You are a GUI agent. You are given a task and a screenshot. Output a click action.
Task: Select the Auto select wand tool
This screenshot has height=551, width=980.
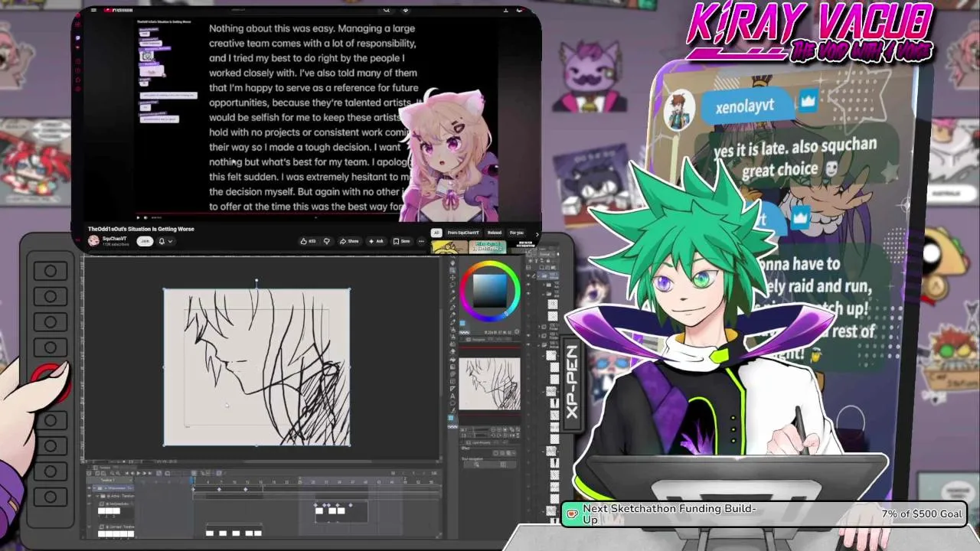click(452, 292)
